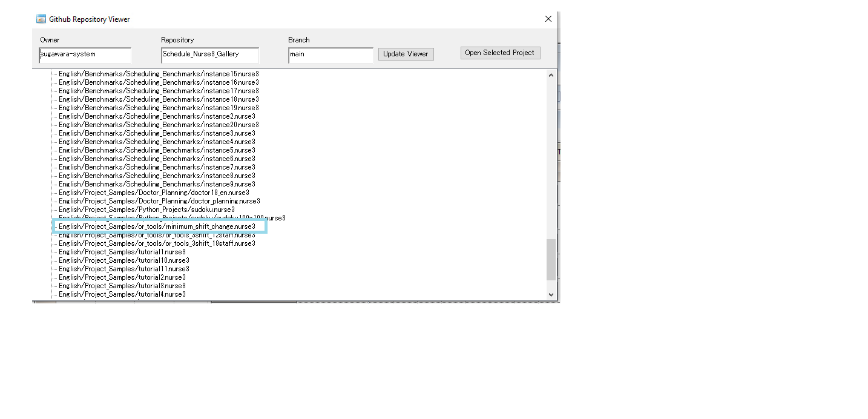Click the Repository text field
This screenshot has height=419, width=868.
pos(210,54)
